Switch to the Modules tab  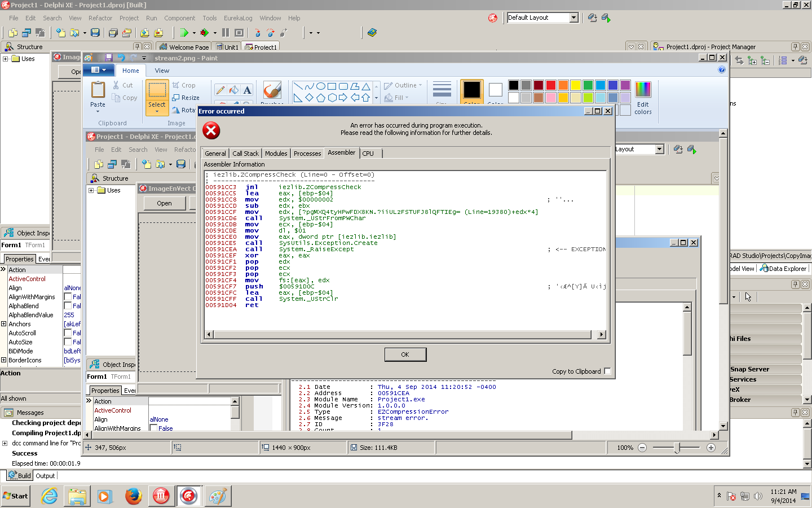(276, 154)
